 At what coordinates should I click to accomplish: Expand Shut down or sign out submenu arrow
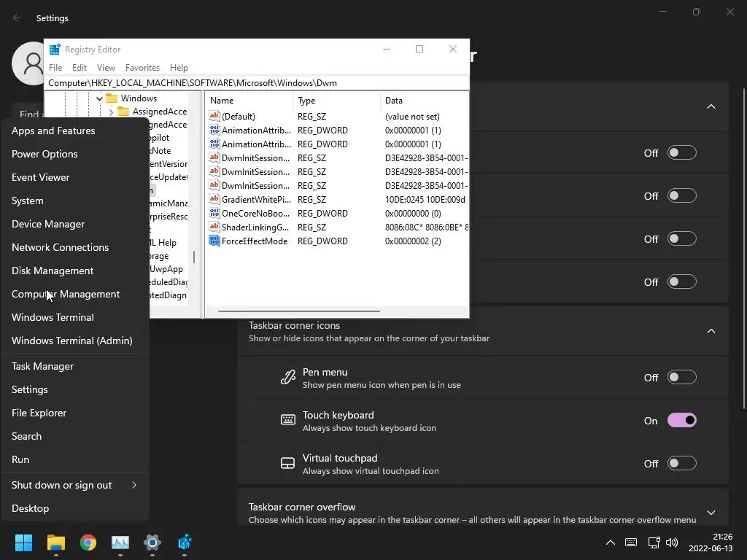pos(134,485)
